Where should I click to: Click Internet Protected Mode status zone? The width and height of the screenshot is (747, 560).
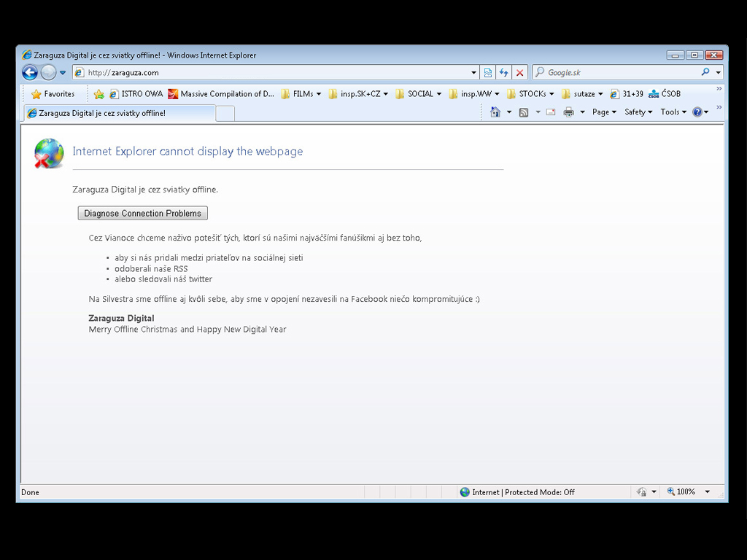click(x=518, y=492)
